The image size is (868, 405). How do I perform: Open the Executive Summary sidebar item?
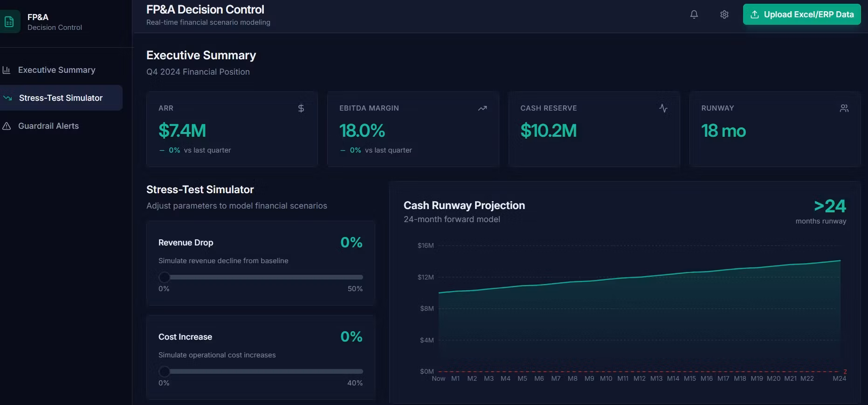point(56,70)
